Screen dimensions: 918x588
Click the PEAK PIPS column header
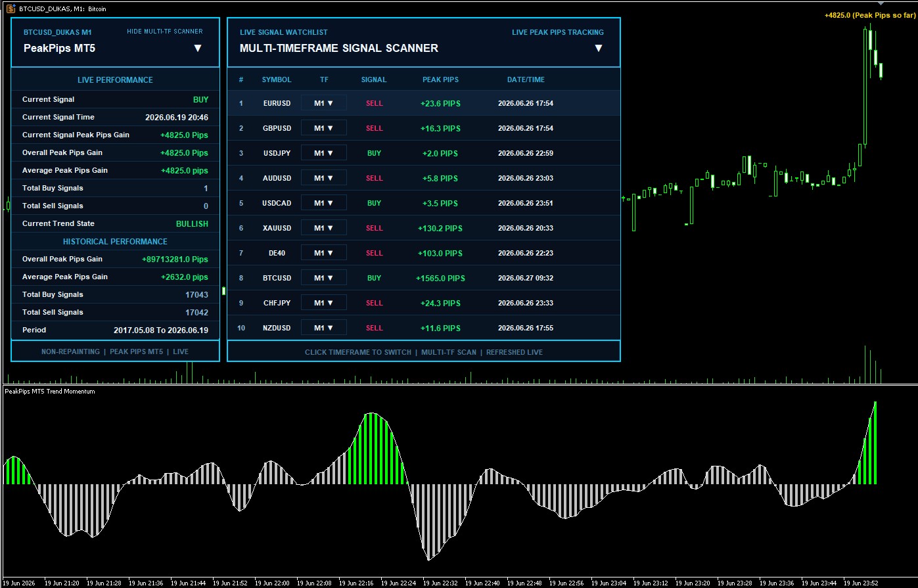pos(440,79)
